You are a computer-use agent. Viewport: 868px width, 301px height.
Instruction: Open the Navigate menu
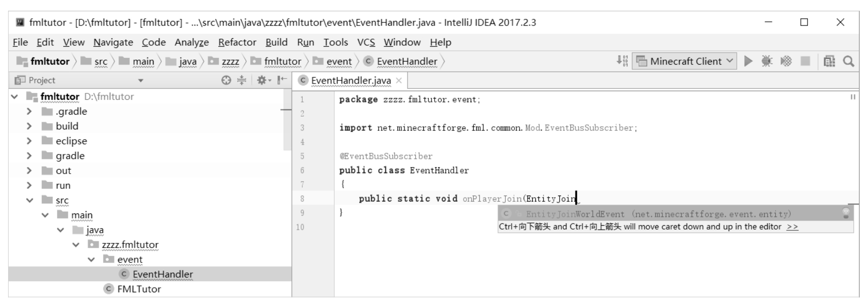[x=113, y=42]
